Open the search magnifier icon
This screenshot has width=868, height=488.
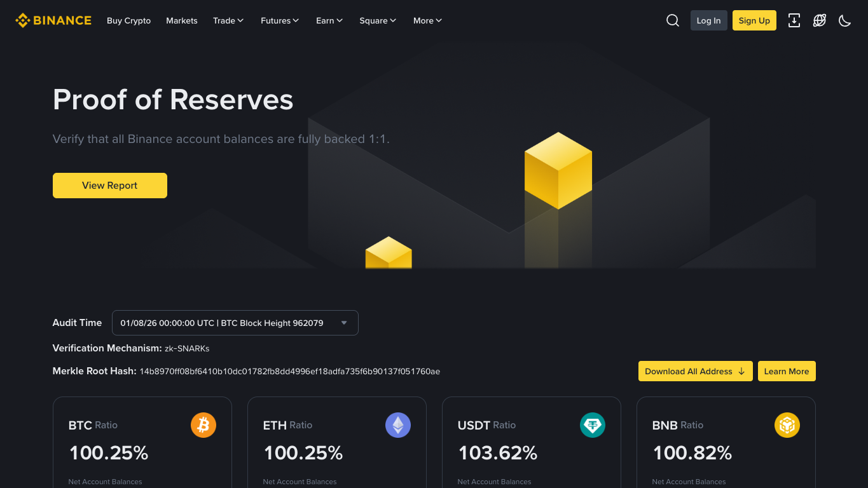(673, 20)
